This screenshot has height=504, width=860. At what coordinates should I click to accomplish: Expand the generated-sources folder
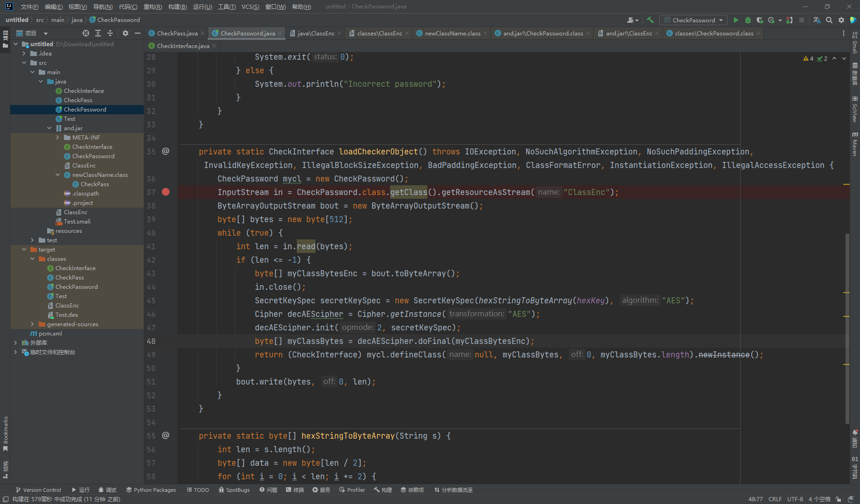[x=33, y=324]
